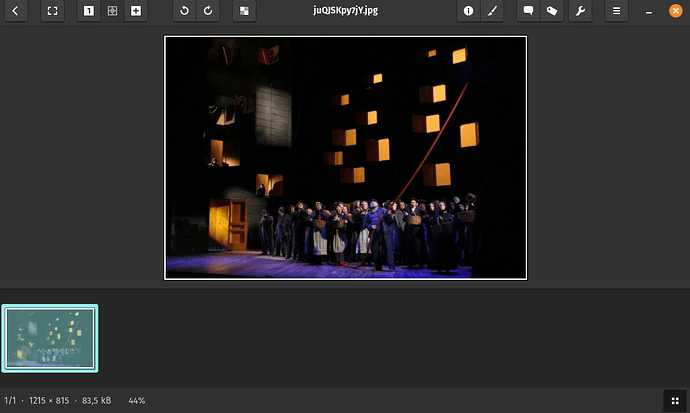Minimize the viewer window
This screenshot has width=690, height=413.
[649, 11]
